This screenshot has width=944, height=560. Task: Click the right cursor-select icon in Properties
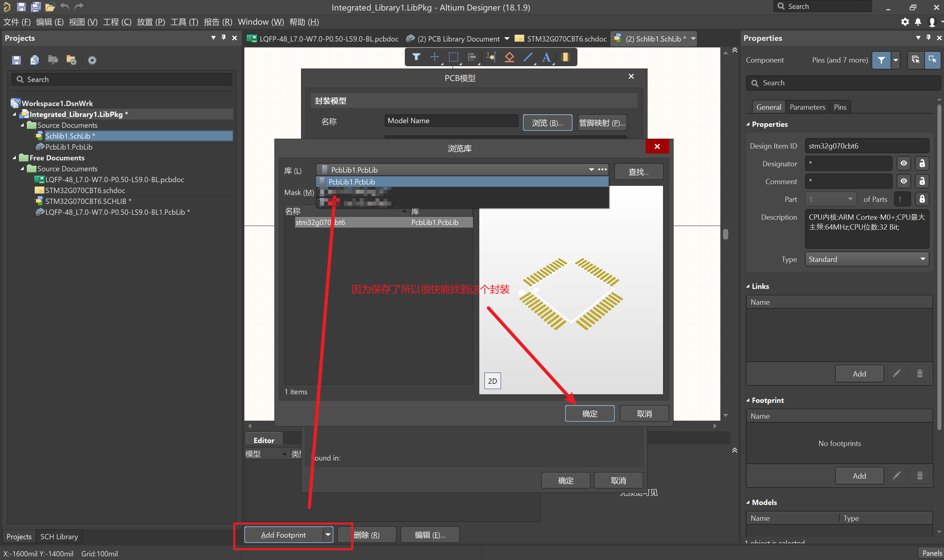[932, 60]
